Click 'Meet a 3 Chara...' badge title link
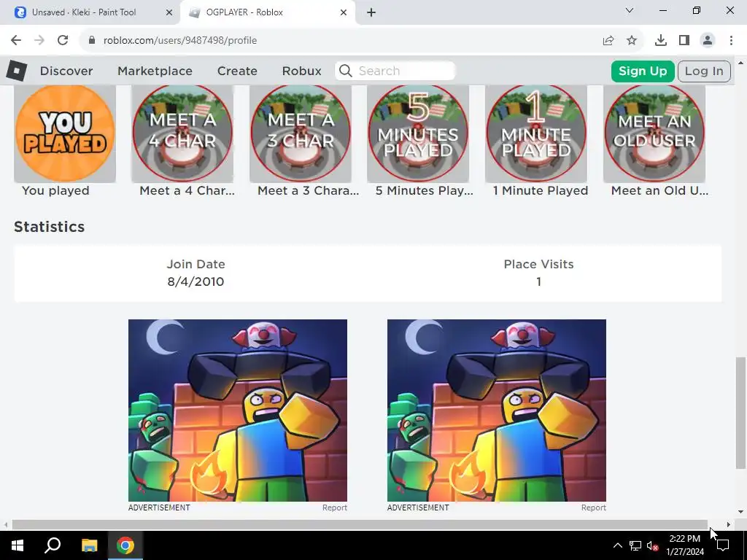747x560 pixels. tap(309, 190)
